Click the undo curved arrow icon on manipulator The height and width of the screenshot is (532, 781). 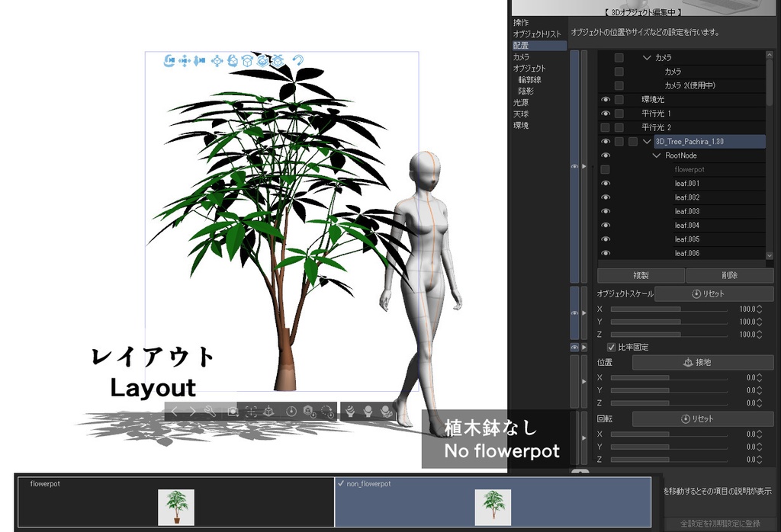[297, 59]
